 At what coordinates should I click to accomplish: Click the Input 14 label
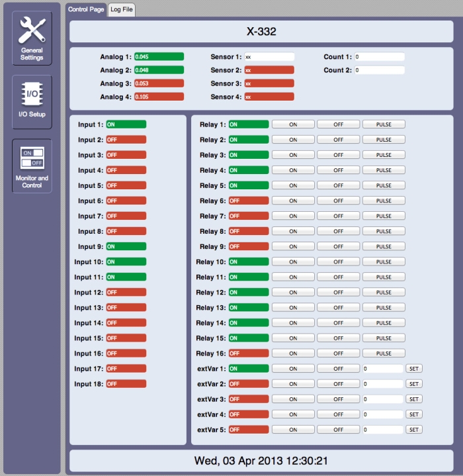click(89, 322)
